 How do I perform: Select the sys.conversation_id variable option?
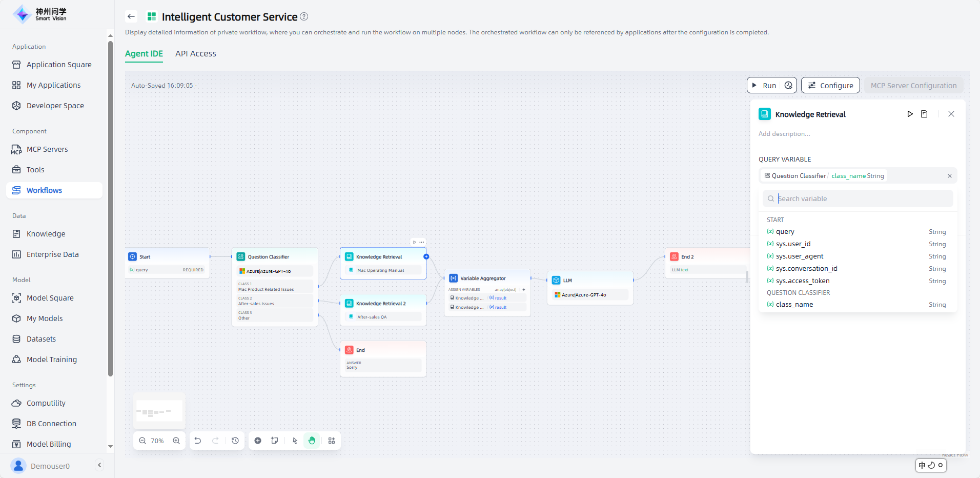[806, 269]
